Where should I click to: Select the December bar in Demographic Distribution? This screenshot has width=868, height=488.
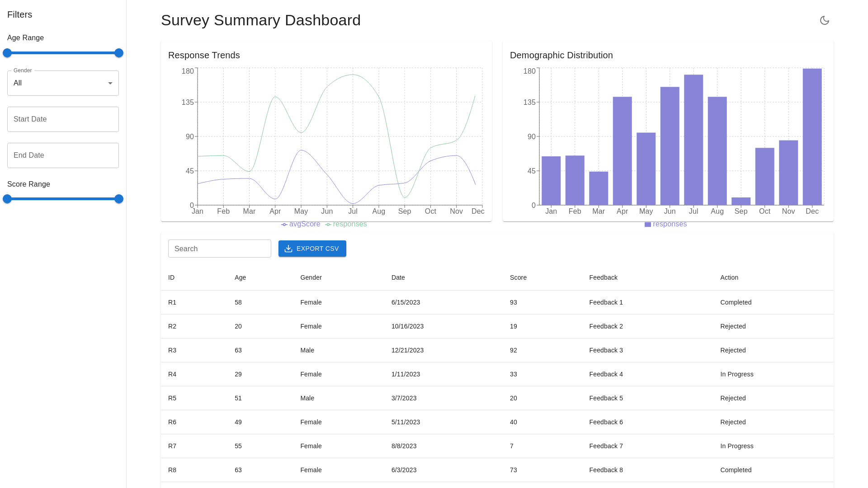click(812, 137)
